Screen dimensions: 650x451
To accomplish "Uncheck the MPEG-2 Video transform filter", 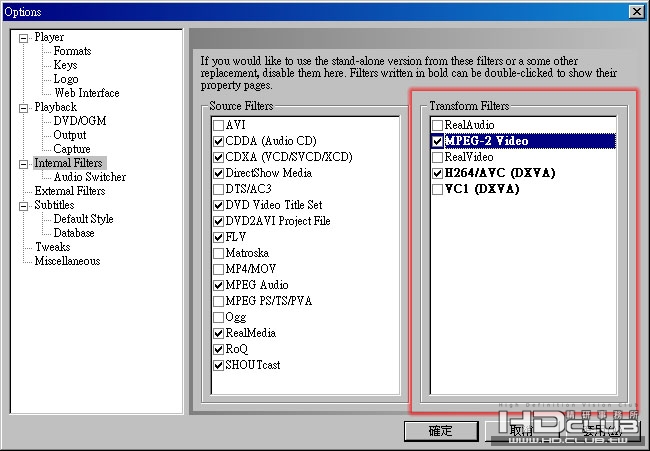I will (x=437, y=141).
